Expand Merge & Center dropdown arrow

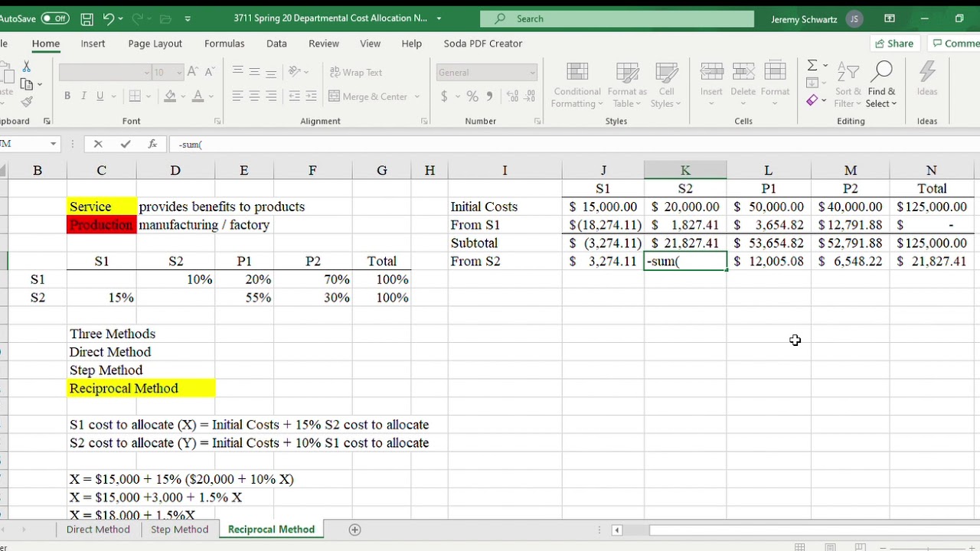click(x=417, y=96)
